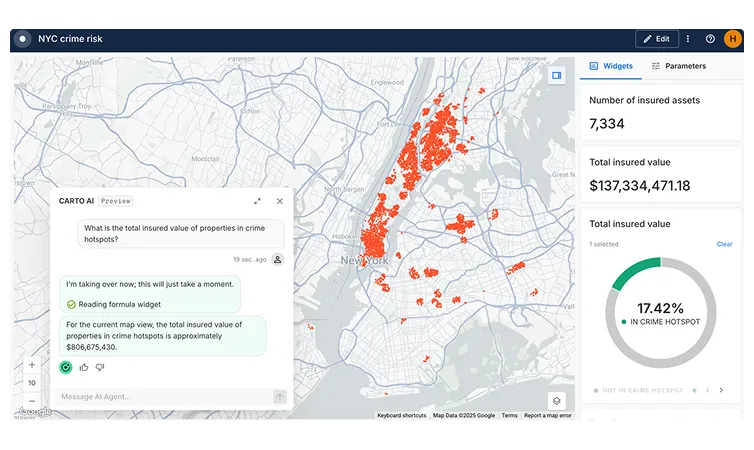Switch to the Widgets tab

coord(611,66)
